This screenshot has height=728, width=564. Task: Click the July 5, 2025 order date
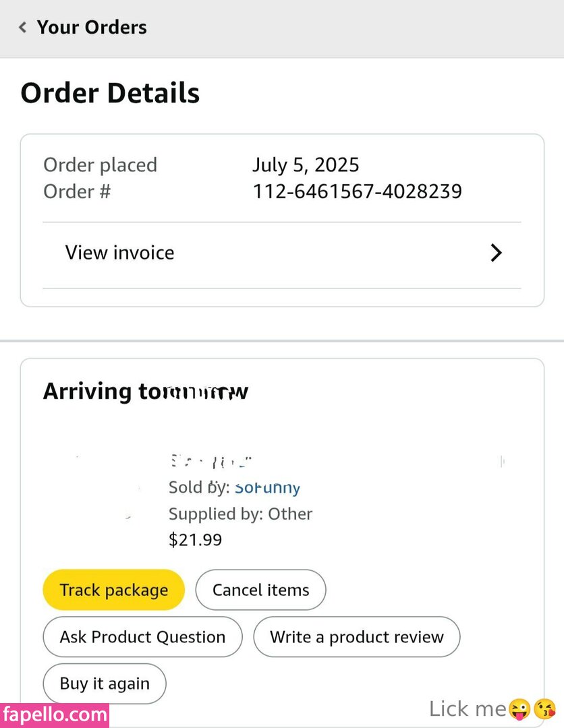306,164
